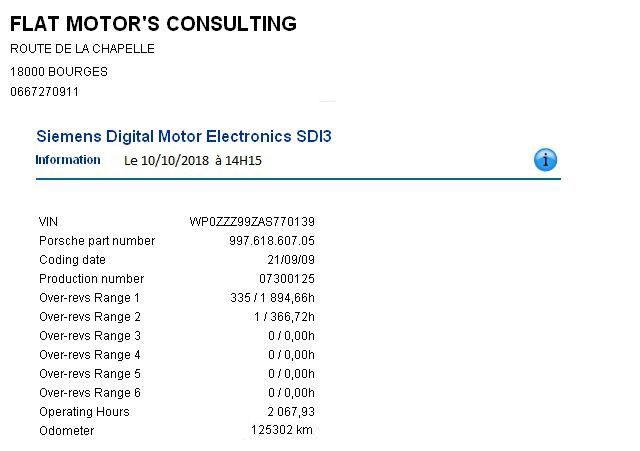Select the ROUTE DE LA CHAPELLE address line
The image size is (640, 451).
[x=82, y=49]
